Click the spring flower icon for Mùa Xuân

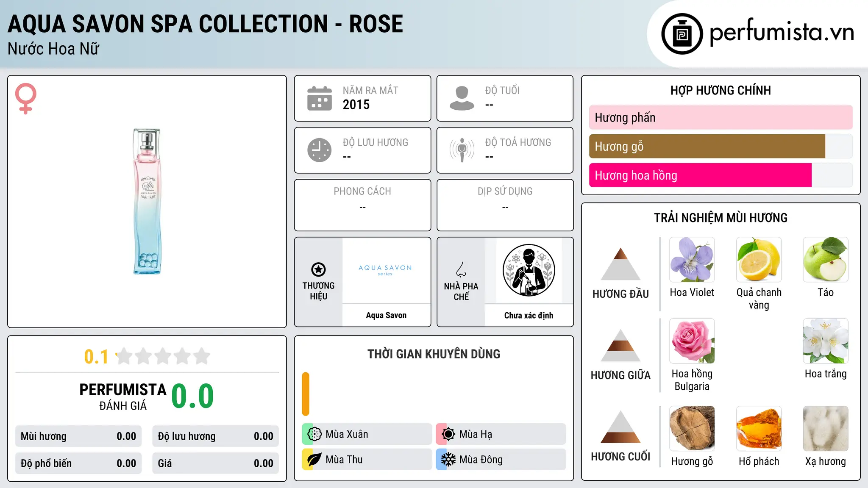coord(314,434)
